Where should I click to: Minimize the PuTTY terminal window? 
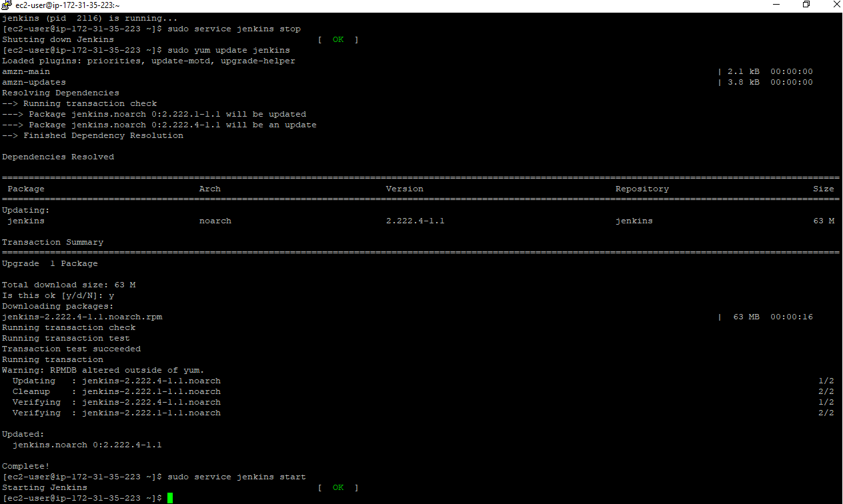[778, 5]
